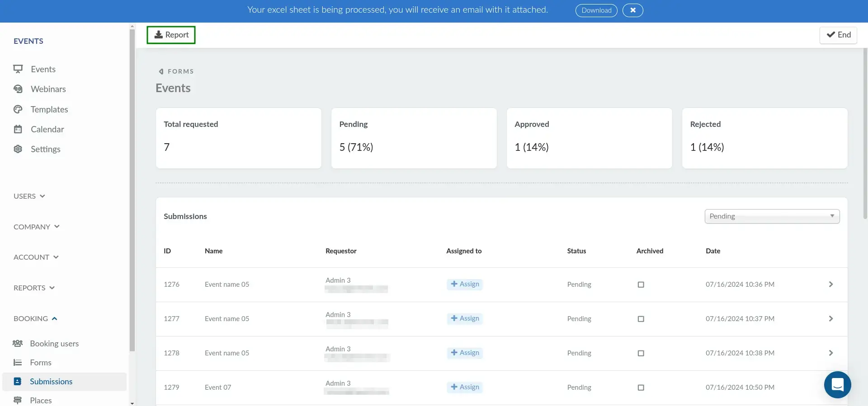Open the Templates sidebar item

pyautogui.click(x=49, y=109)
